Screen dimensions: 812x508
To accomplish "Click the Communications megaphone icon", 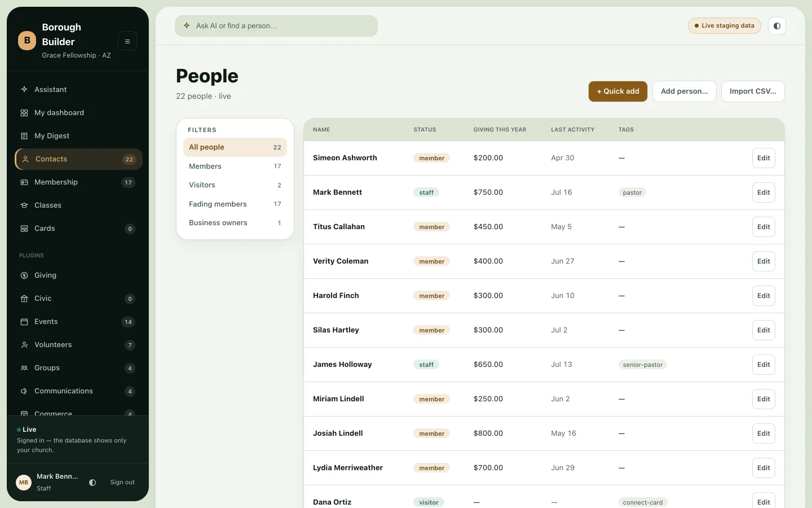I will pos(24,391).
